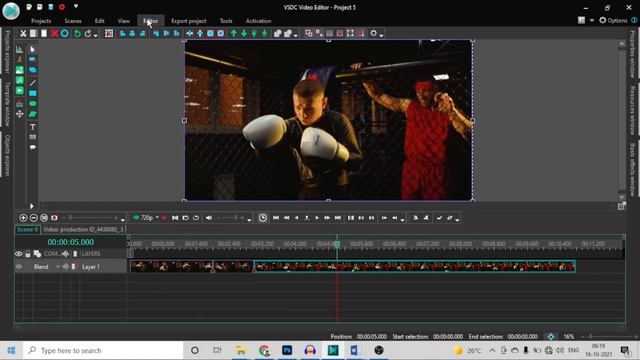The width and height of the screenshot is (640, 360).
Task: Open the Properties window side panel
Action: tap(633, 54)
